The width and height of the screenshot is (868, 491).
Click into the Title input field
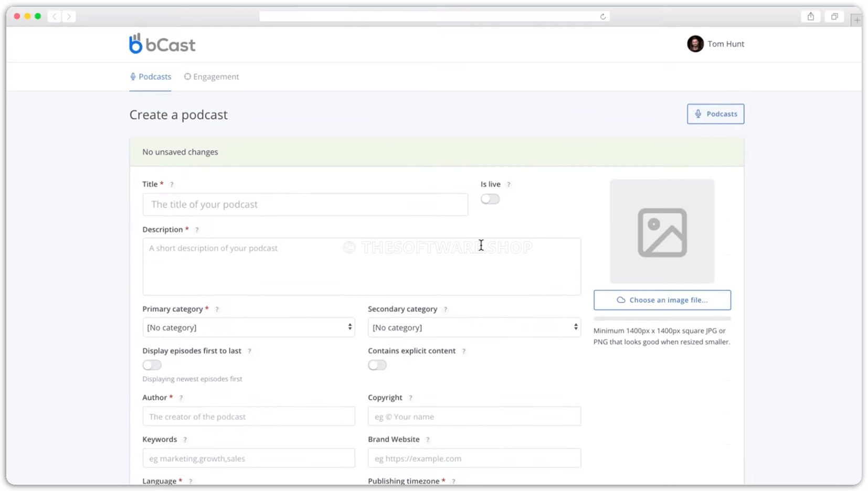click(305, 205)
